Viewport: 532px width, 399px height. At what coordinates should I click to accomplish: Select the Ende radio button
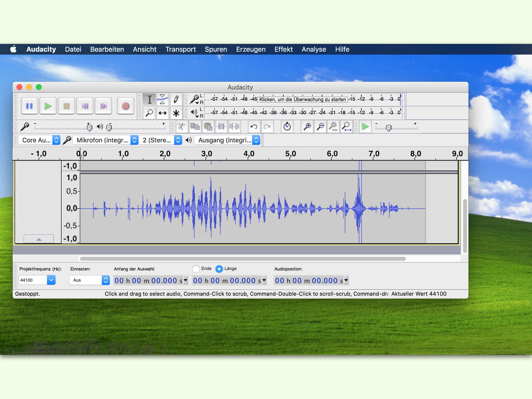(196, 269)
